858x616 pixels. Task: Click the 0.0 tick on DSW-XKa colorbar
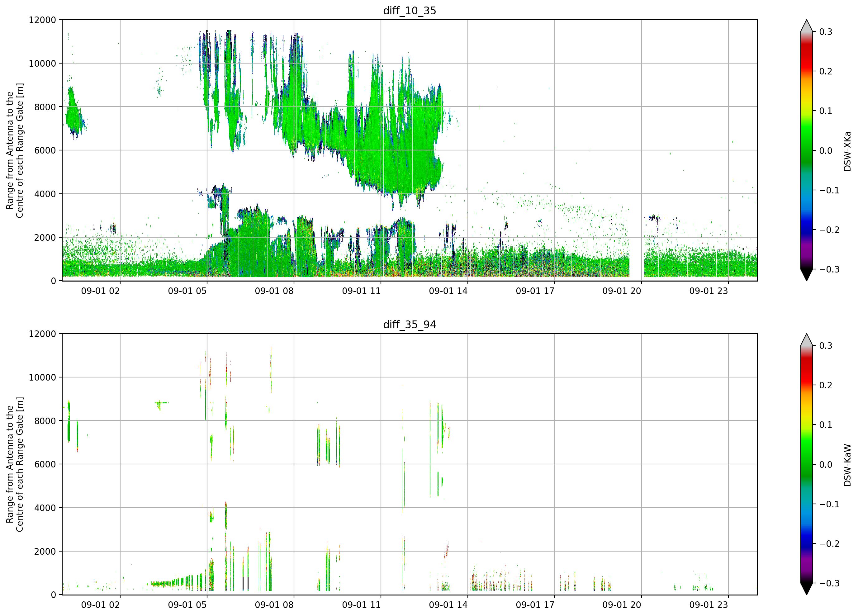[x=826, y=151]
